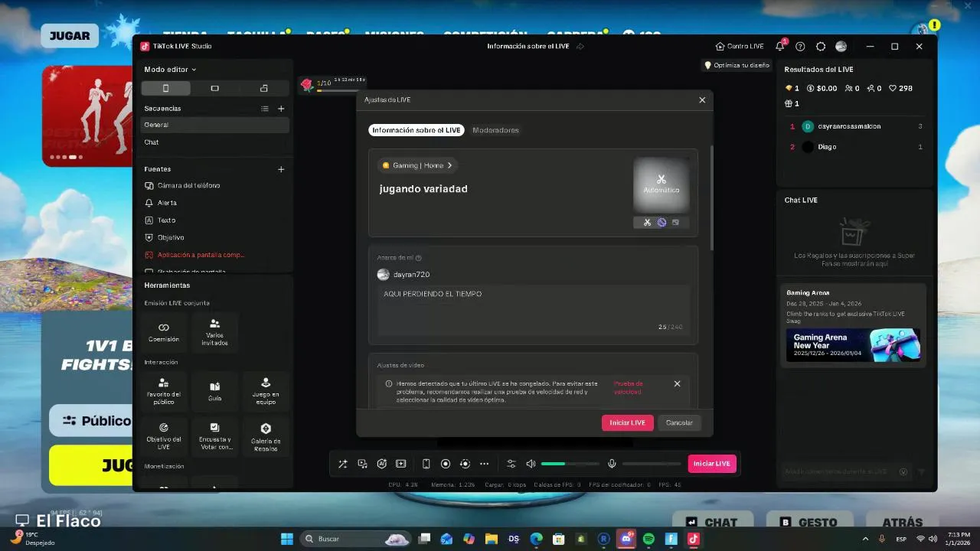Select the scissors crop option under cover
980x551 pixels.
pos(647,223)
